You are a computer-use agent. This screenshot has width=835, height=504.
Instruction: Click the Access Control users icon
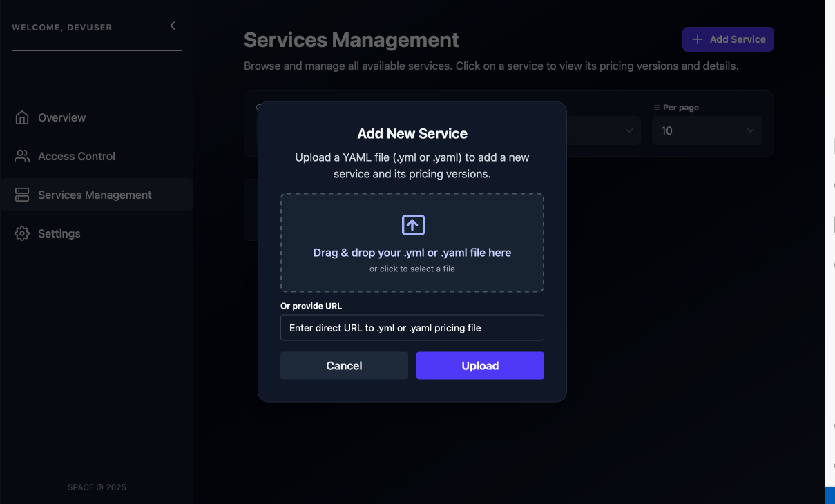tap(22, 156)
